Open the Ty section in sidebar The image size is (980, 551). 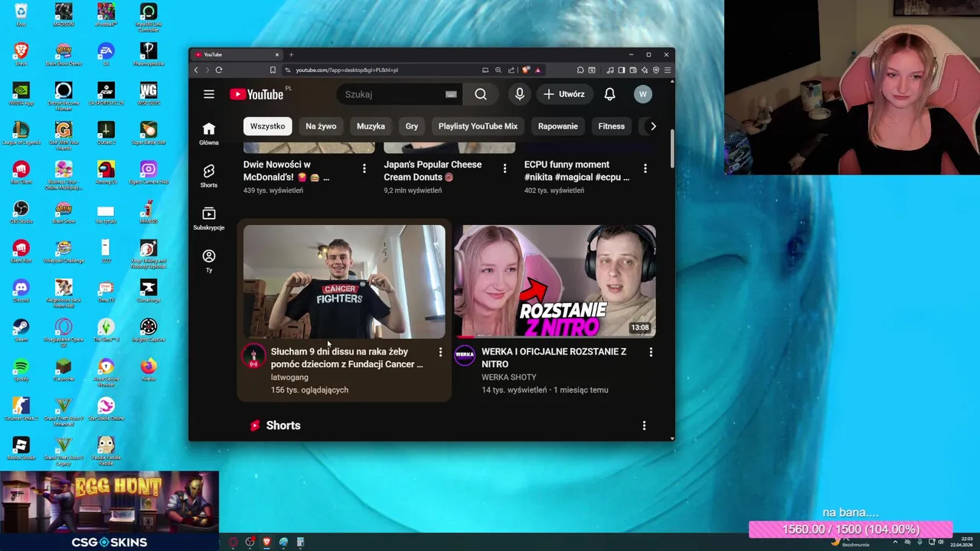click(209, 260)
